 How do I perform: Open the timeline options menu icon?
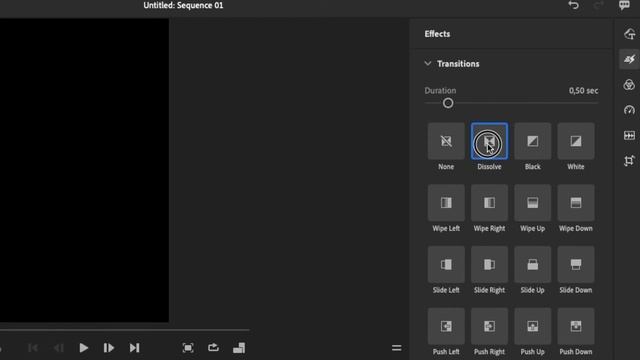click(x=396, y=348)
